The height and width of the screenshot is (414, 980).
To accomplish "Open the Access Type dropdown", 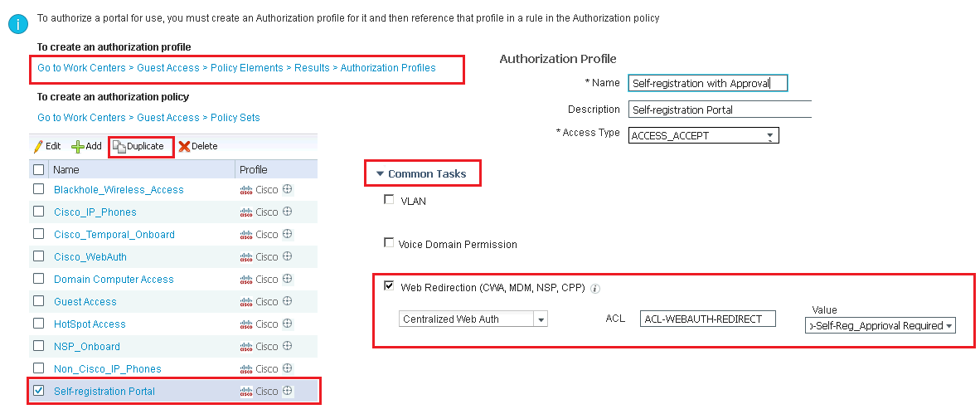I will 703,136.
